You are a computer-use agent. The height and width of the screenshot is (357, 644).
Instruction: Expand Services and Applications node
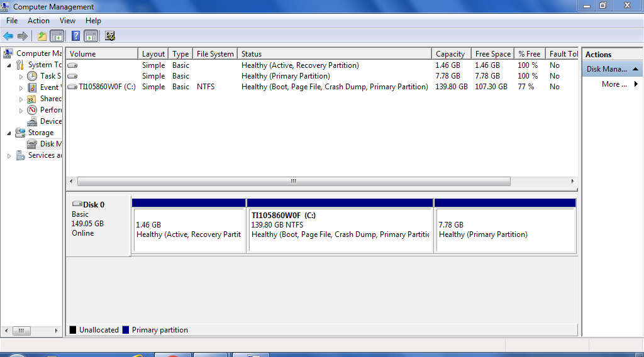[x=9, y=156]
